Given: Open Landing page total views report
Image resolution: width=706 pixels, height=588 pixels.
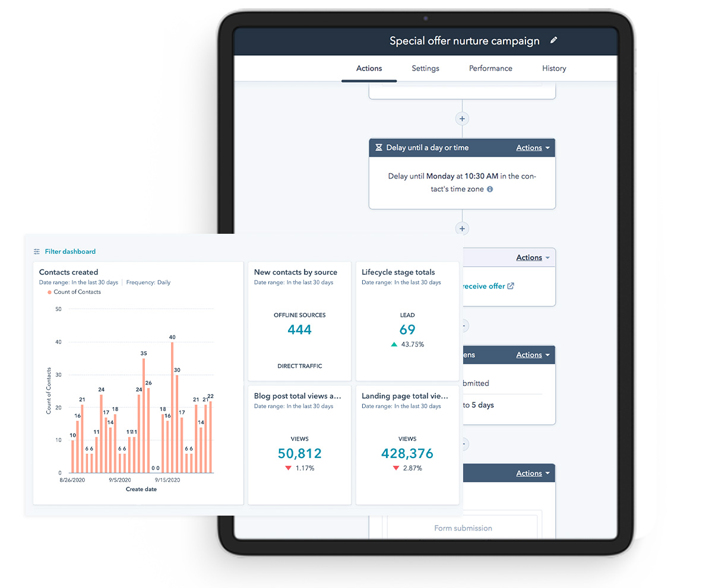Looking at the screenshot, I should click(405, 396).
